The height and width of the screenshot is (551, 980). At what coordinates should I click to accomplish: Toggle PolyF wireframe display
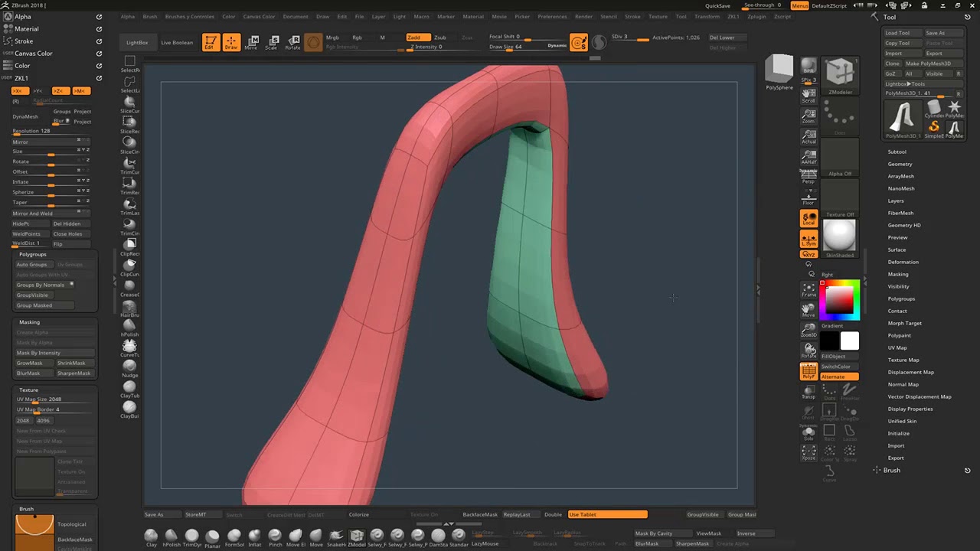[x=808, y=372]
